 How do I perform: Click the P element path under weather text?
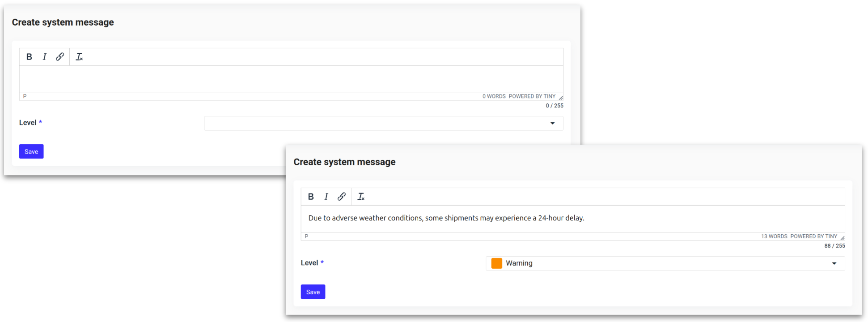coord(306,236)
